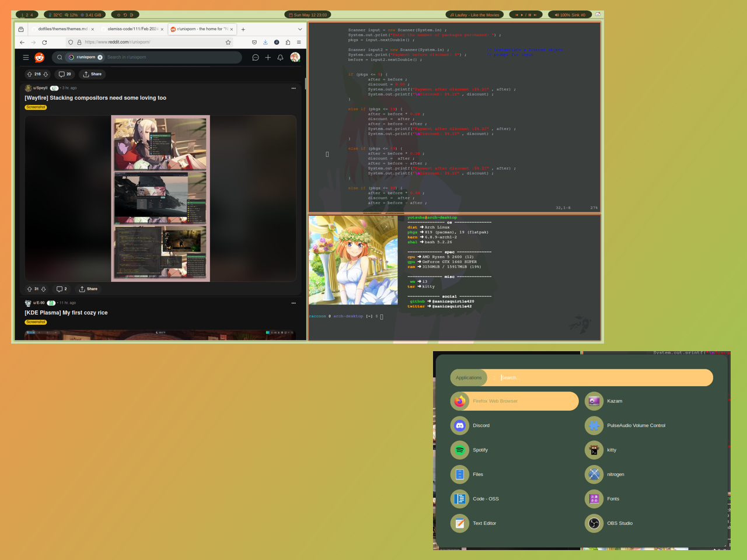Open the Wayfire stacking compositors post title
Image resolution: width=747 pixels, height=560 pixels.
95,98
